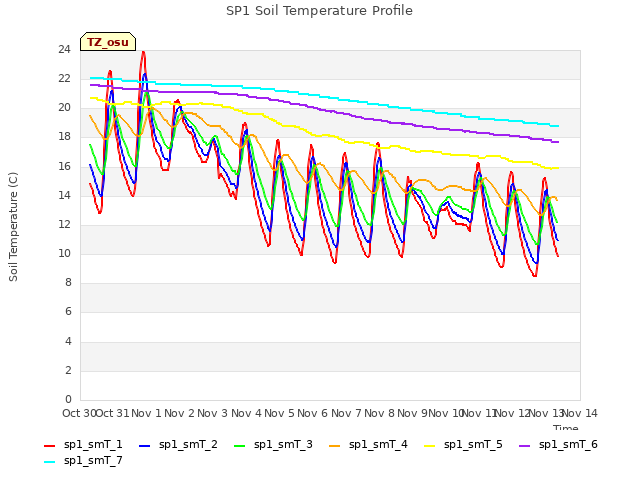Select the sp1_smT_1 legend label

tap(93, 444)
